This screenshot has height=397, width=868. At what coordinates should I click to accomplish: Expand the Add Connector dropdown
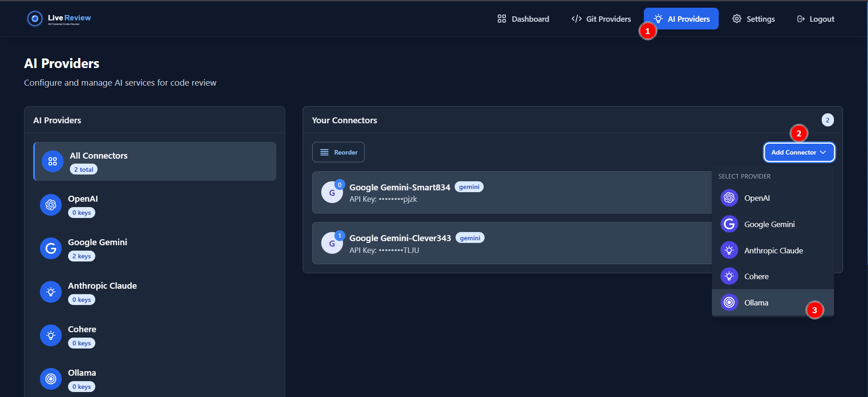(799, 152)
